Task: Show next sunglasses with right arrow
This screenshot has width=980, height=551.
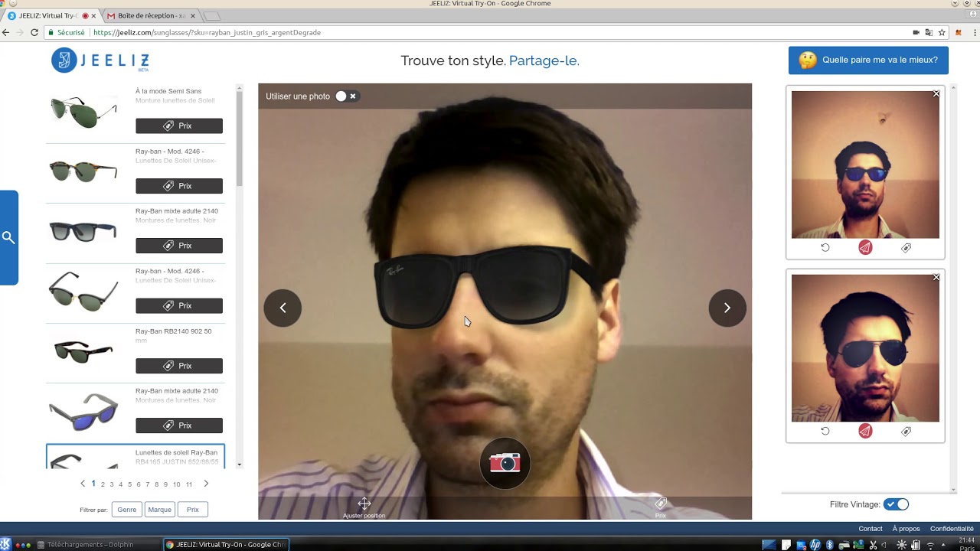Action: pos(727,308)
